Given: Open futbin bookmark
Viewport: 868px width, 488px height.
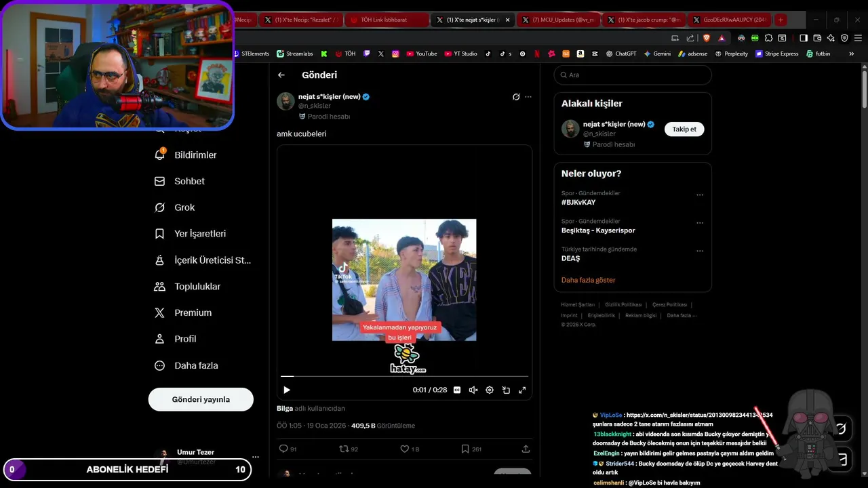Looking at the screenshot, I should coord(818,54).
